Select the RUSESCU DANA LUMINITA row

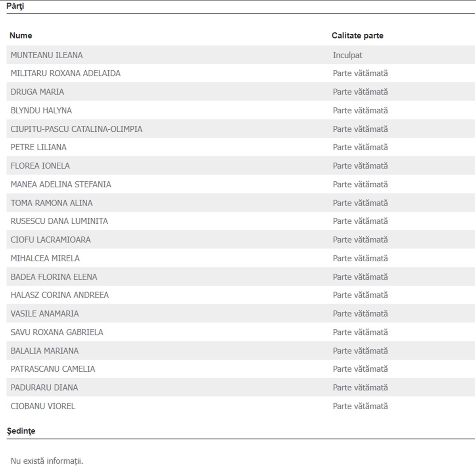coord(240,221)
